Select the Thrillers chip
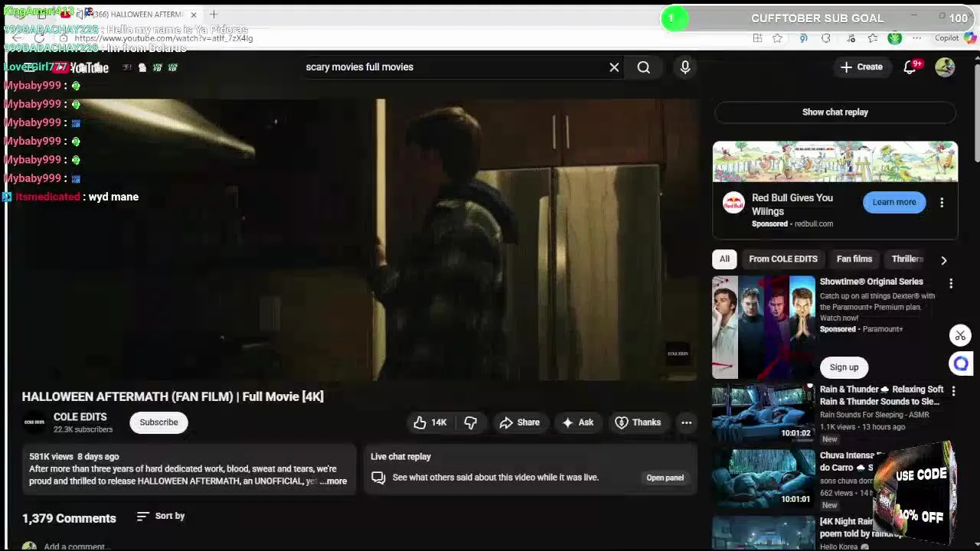This screenshot has height=551, width=980. 907,259
